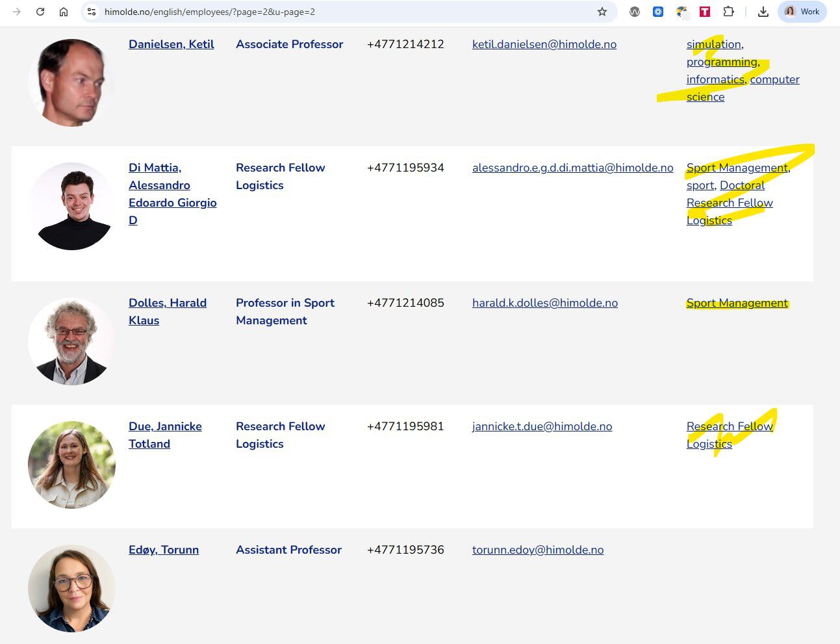The image size is (840, 644).
Task: Open the browser home page
Action: pyautogui.click(x=64, y=12)
